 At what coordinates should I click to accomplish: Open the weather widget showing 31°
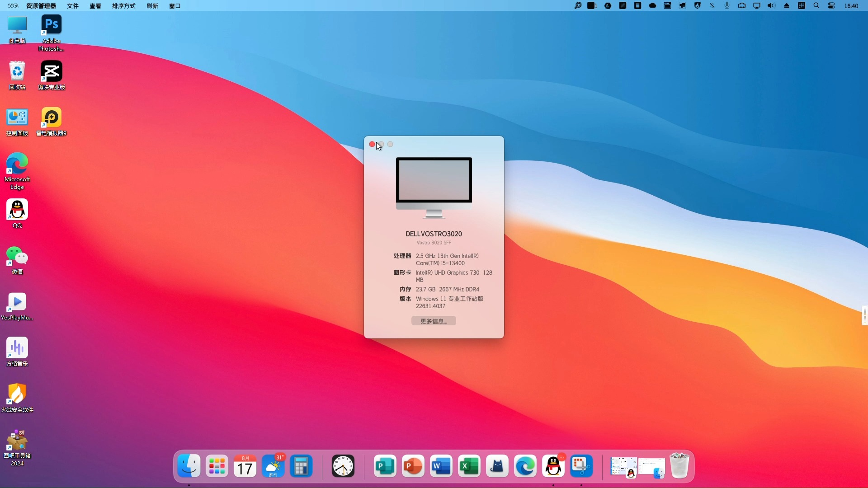pos(273,466)
